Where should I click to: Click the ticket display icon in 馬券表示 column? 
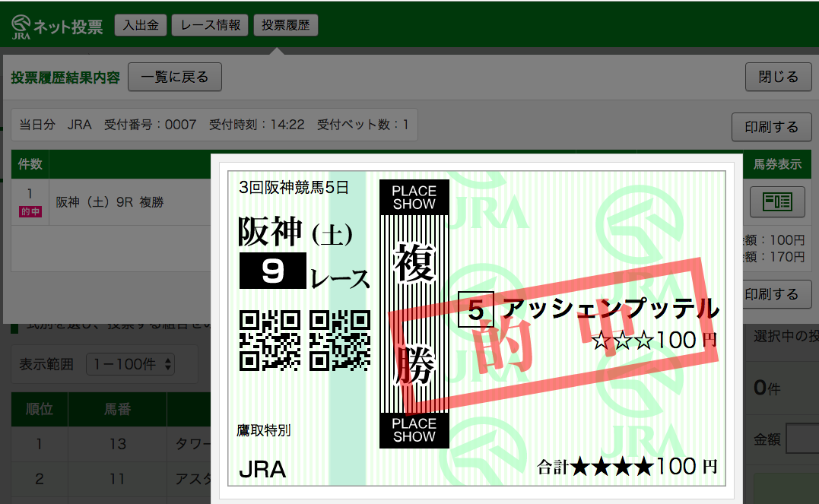click(x=777, y=201)
